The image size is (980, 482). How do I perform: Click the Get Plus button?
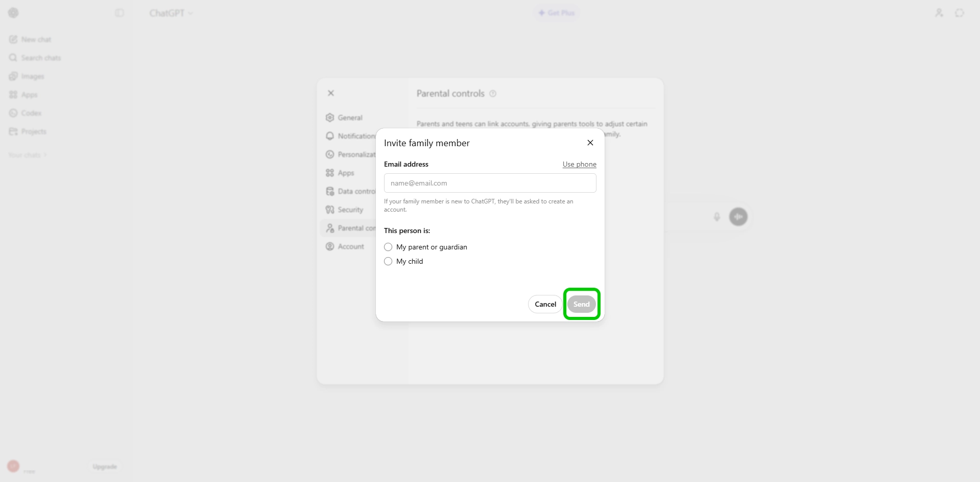[557, 13]
